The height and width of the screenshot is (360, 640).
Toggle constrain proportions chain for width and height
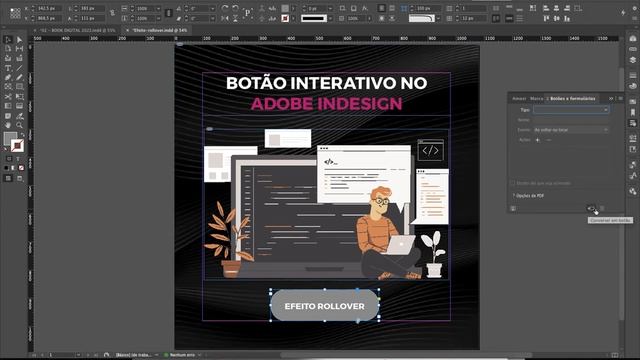112,13
